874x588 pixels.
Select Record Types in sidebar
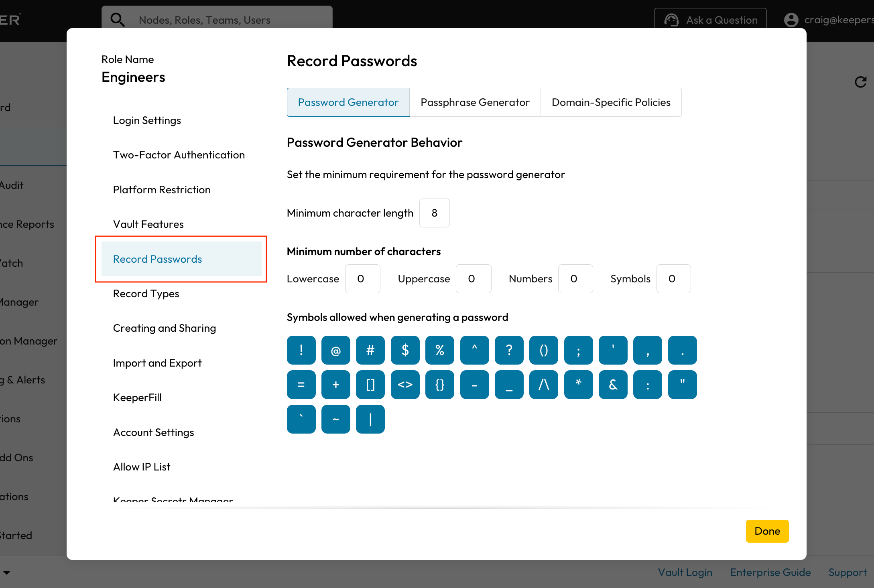pyautogui.click(x=146, y=294)
